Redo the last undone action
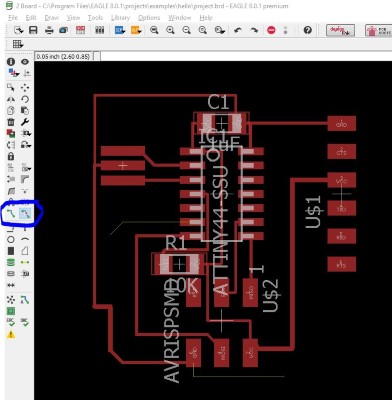This screenshot has height=400, width=392. (x=254, y=30)
